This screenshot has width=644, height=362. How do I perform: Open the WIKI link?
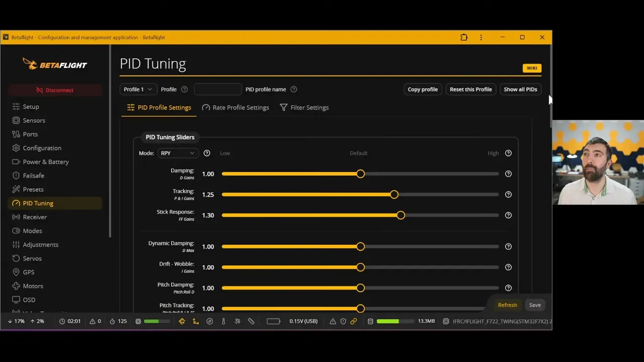tap(532, 68)
